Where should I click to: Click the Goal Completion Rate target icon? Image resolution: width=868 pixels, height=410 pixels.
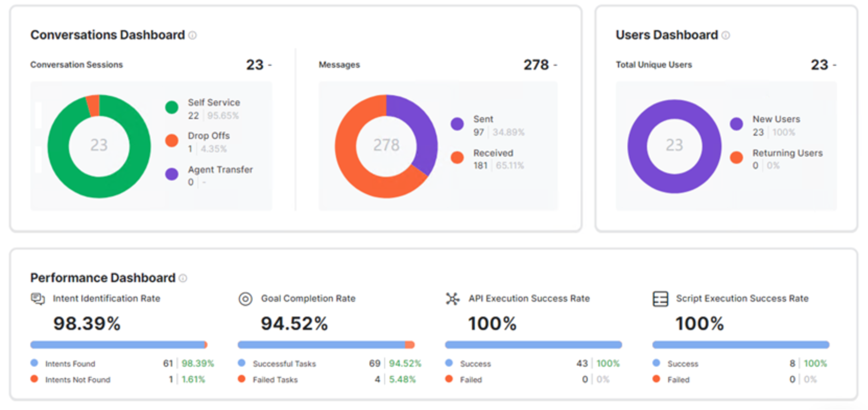point(245,299)
